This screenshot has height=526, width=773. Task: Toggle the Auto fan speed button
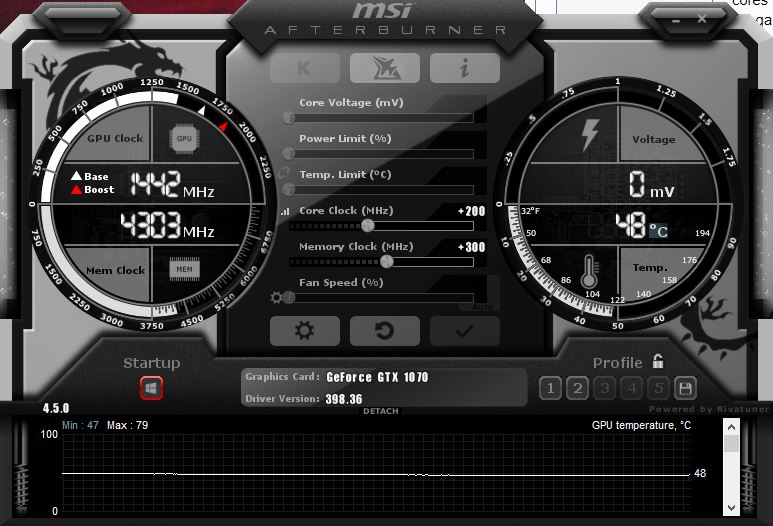point(482,307)
